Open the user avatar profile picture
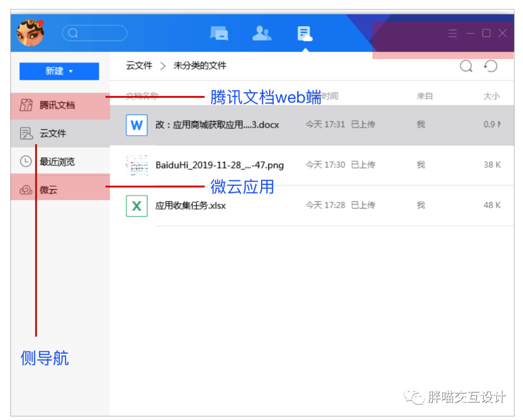The image size is (523, 420). click(x=31, y=33)
